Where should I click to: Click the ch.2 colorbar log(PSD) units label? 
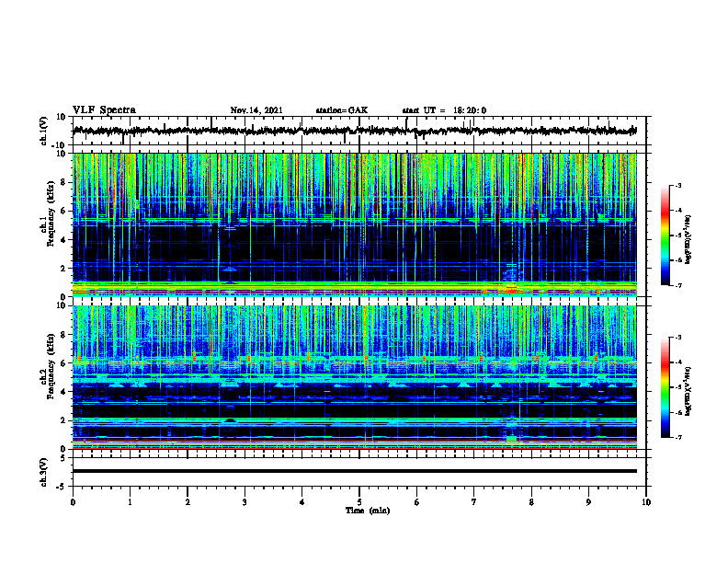[x=688, y=391]
